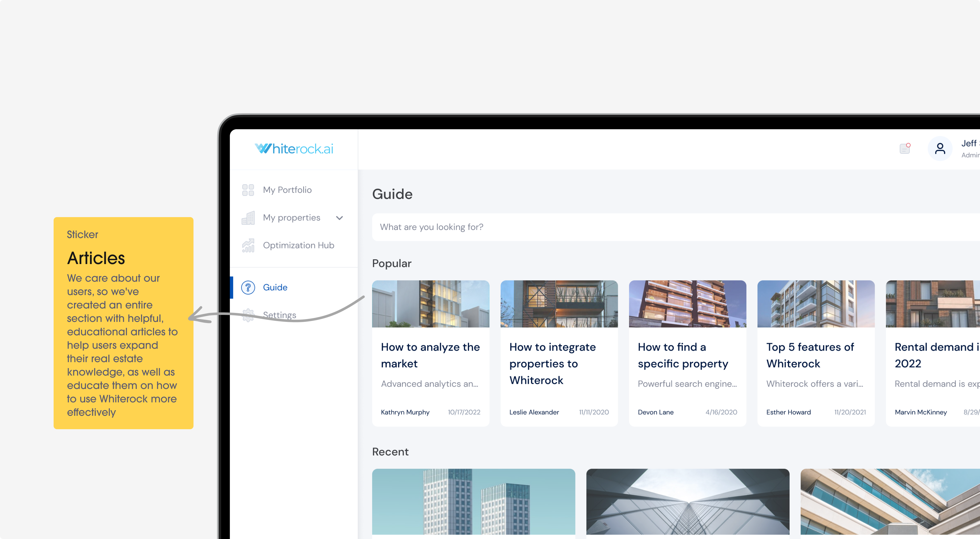Click the Optimization Hub chart icon

(248, 246)
